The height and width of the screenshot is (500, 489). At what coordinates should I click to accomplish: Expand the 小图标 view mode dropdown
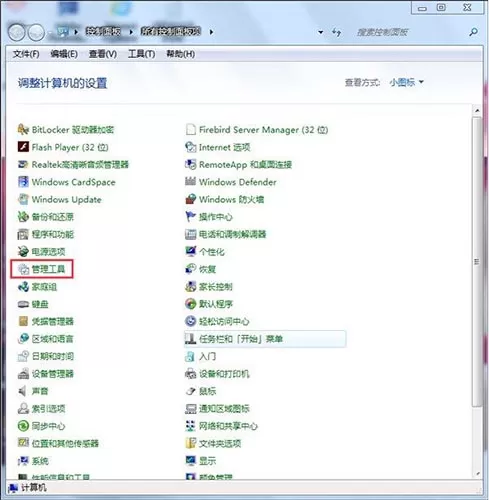[406, 82]
